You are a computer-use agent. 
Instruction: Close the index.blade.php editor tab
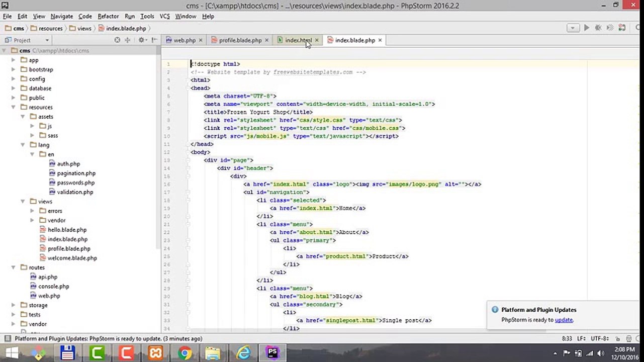coord(380,40)
